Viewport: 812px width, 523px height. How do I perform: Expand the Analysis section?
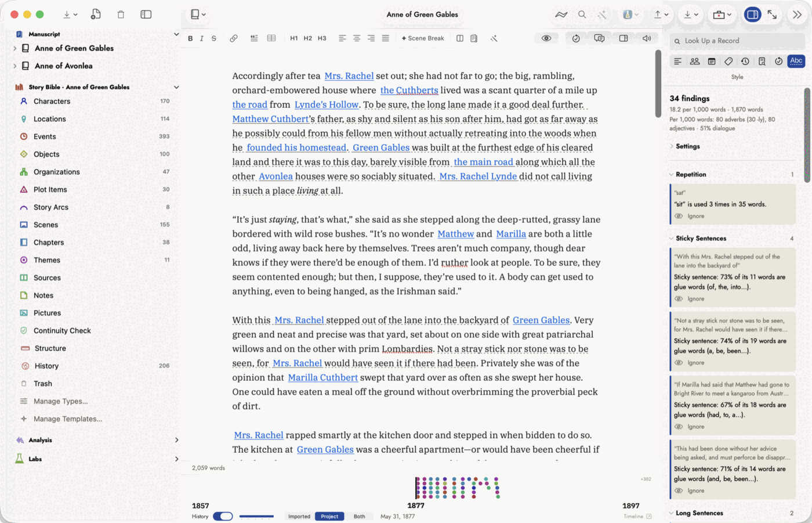tap(176, 440)
